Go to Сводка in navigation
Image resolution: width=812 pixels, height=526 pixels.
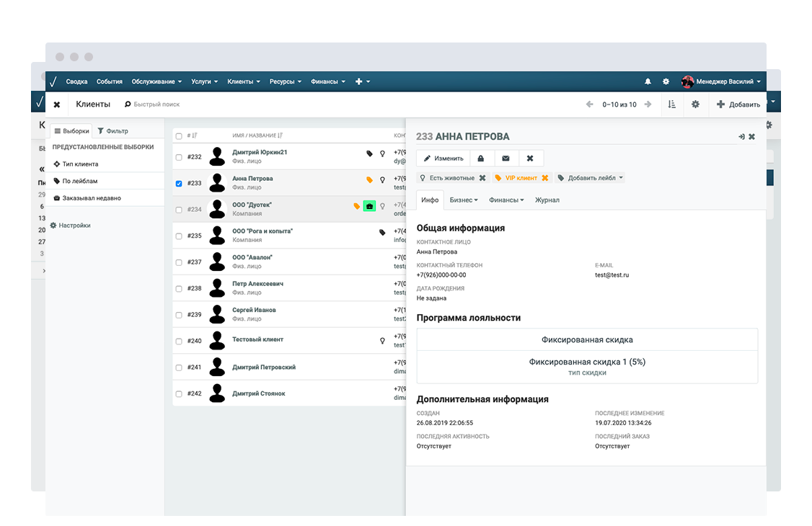[76, 81]
